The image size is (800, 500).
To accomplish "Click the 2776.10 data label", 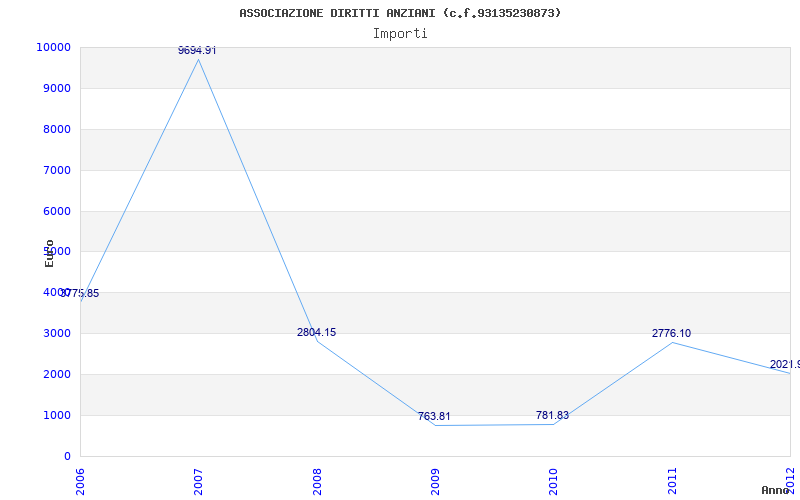I will point(671,333).
